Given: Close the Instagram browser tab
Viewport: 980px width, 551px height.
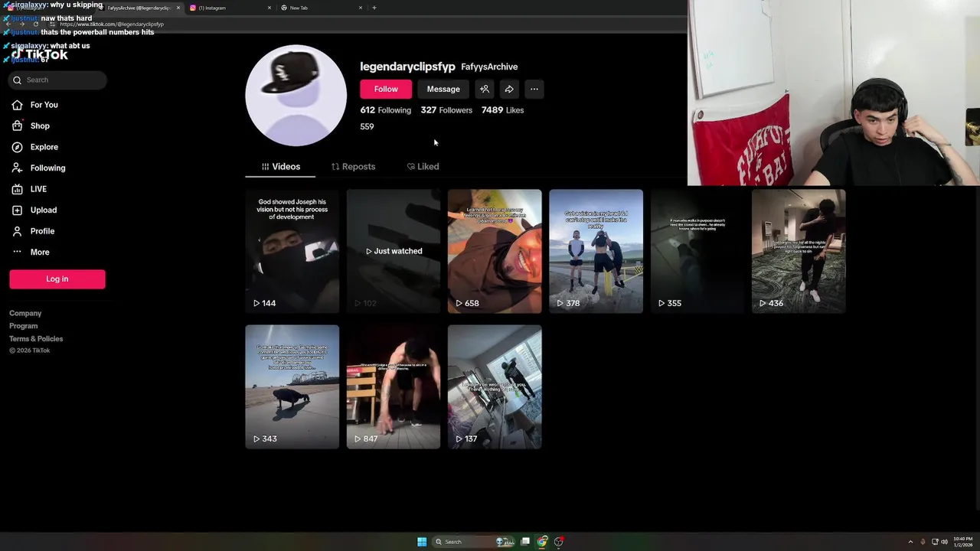Looking at the screenshot, I should click(269, 8).
